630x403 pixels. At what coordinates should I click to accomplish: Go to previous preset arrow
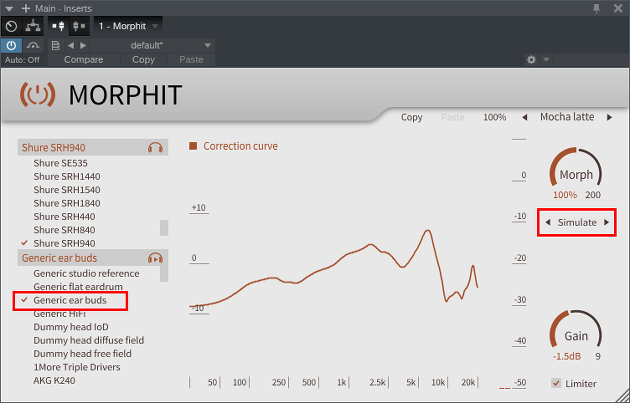coord(71,45)
